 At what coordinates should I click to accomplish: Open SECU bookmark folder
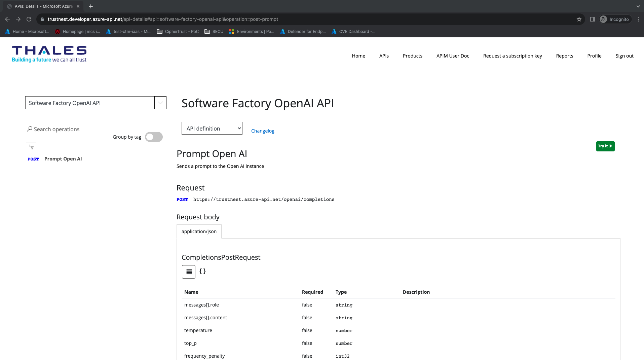click(x=214, y=32)
